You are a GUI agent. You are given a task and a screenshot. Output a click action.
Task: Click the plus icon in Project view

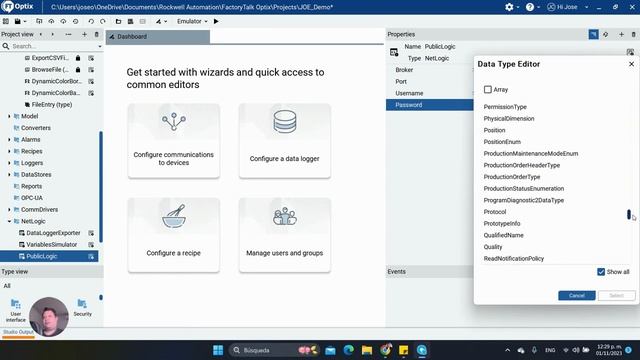[x=84, y=34]
